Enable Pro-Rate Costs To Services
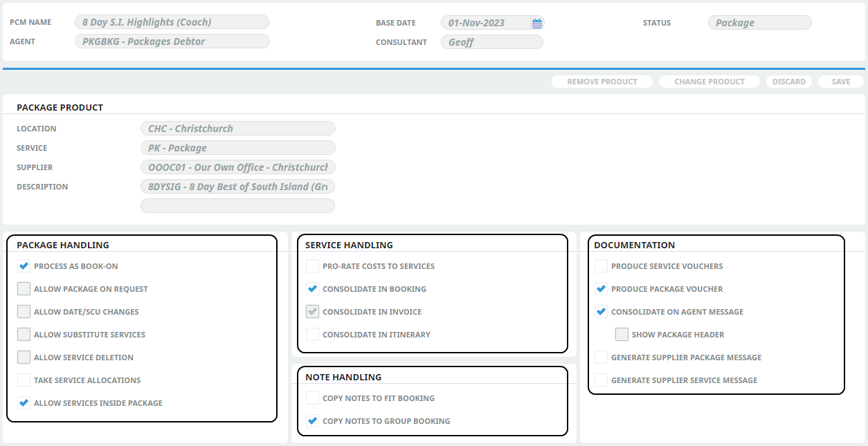This screenshot has width=868, height=446. click(x=313, y=266)
